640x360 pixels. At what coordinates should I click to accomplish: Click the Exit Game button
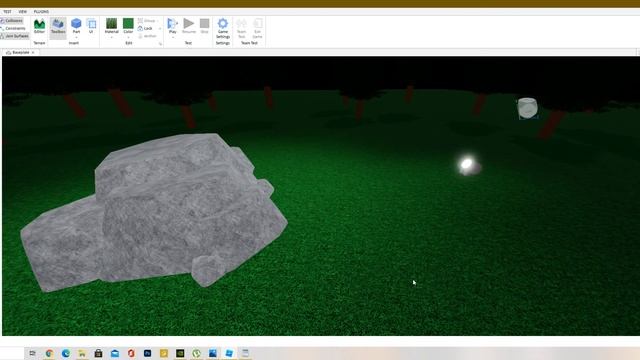click(x=258, y=28)
